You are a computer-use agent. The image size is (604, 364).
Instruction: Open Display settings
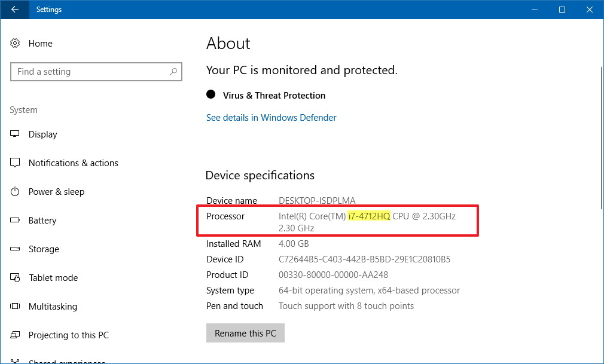point(42,134)
